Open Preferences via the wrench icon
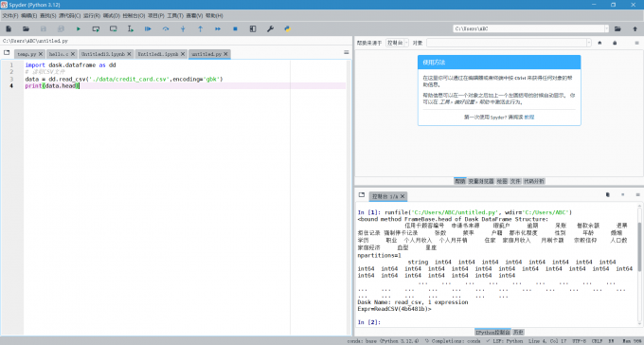This screenshot has height=345, width=644. point(270,28)
